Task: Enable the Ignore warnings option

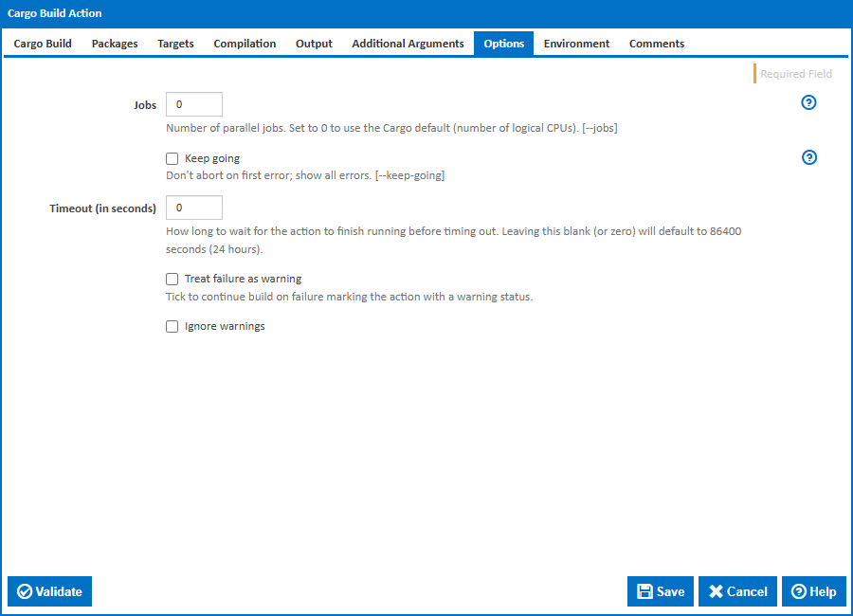Action: [172, 326]
